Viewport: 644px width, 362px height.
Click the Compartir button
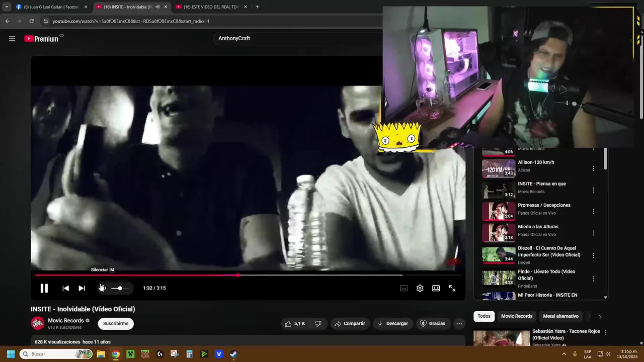click(350, 323)
